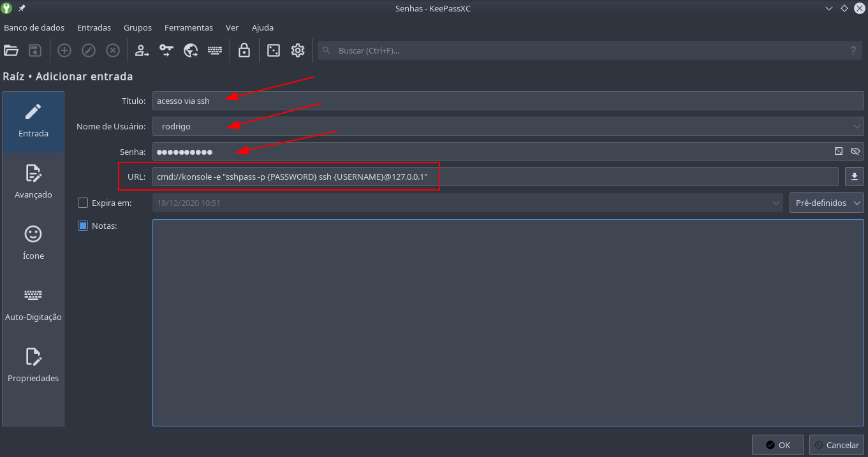Open settings via the gear icon
The image size is (868, 457).
[298, 50]
